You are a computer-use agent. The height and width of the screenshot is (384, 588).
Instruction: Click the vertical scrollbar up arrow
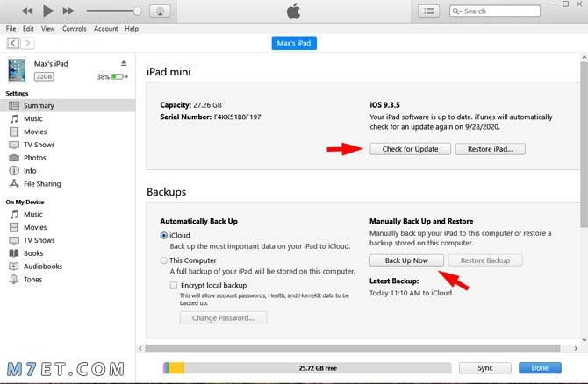(584, 57)
